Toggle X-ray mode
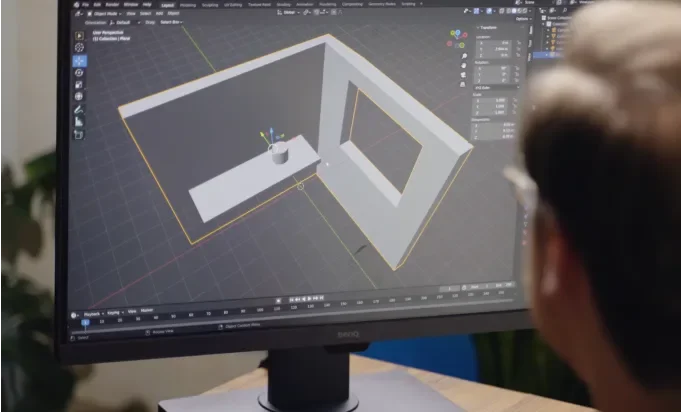The height and width of the screenshot is (412, 681). (x=502, y=11)
